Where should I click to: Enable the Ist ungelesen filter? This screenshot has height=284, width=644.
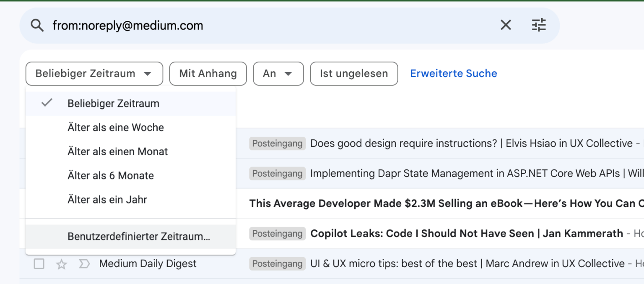(x=353, y=73)
